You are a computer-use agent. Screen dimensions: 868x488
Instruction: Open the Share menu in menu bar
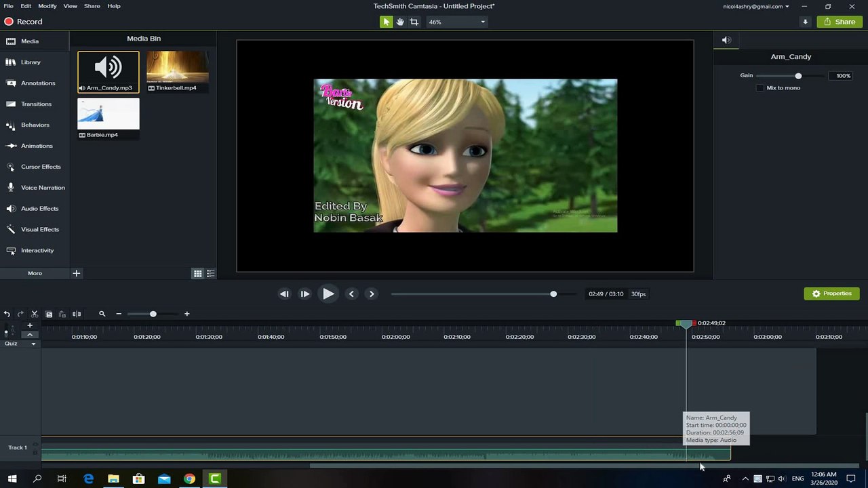pos(92,6)
